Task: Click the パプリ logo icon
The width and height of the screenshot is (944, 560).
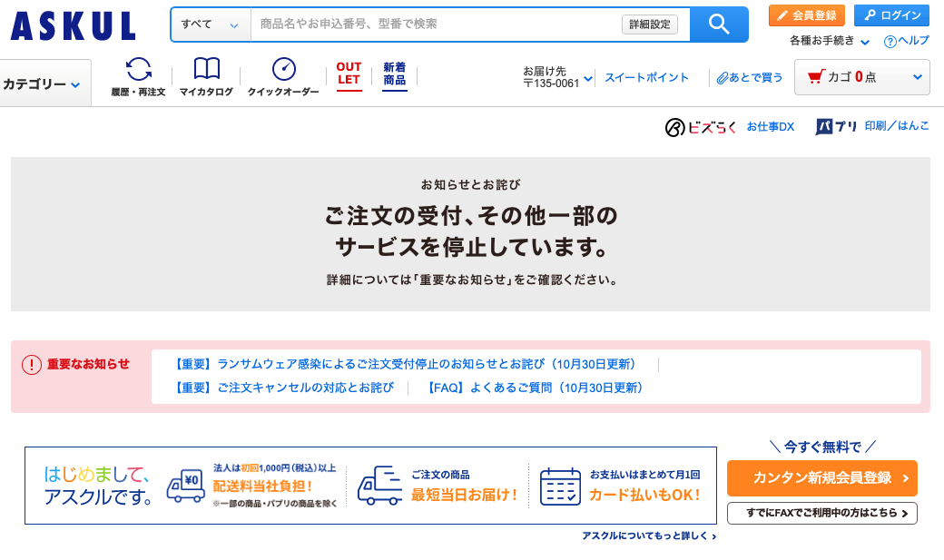Action: click(x=836, y=127)
